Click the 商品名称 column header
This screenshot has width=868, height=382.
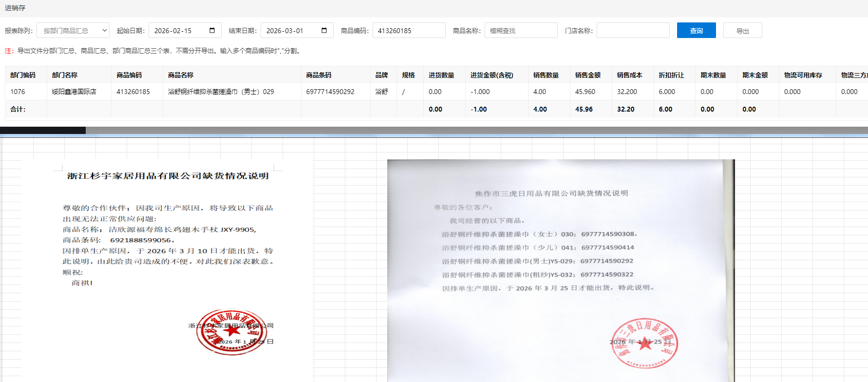pyautogui.click(x=181, y=75)
